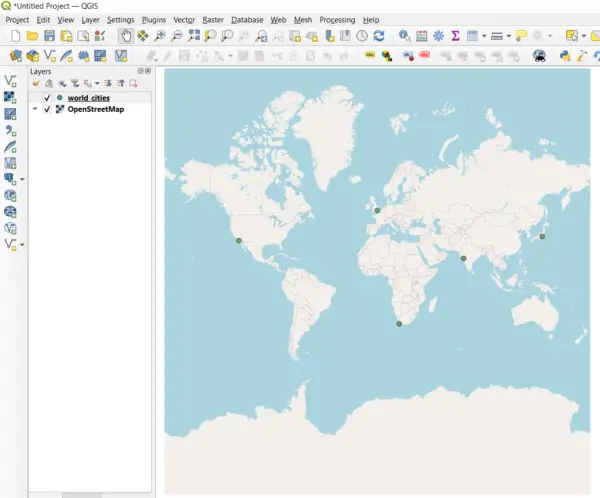600x498 pixels.
Task: Open the Processing menu
Action: (337, 20)
